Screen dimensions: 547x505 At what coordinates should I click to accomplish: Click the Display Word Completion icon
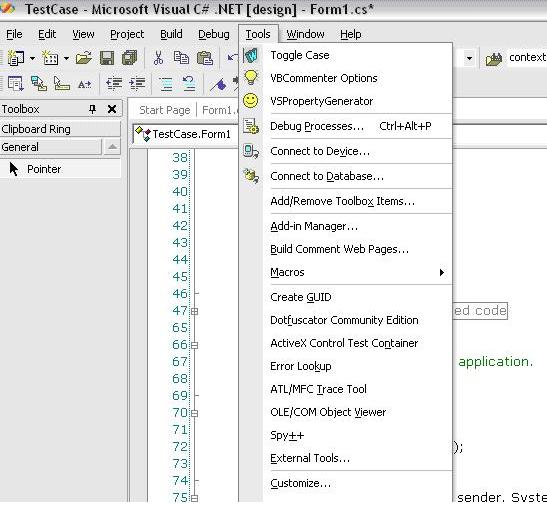tap(84, 84)
